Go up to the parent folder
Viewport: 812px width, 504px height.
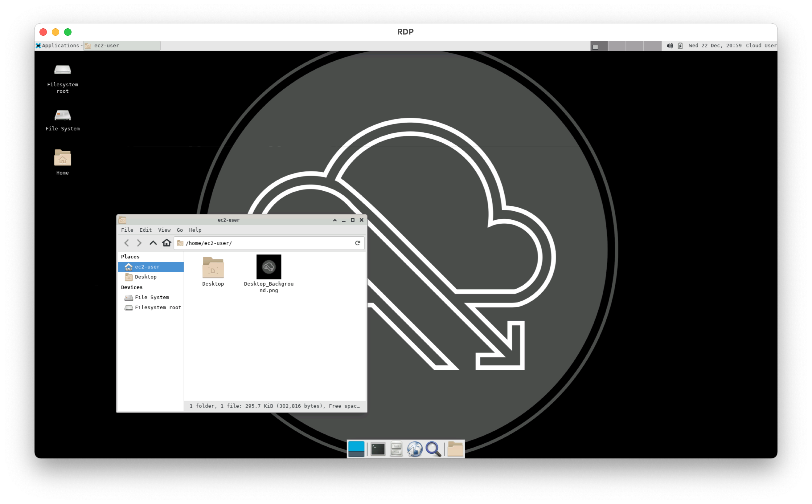(153, 243)
